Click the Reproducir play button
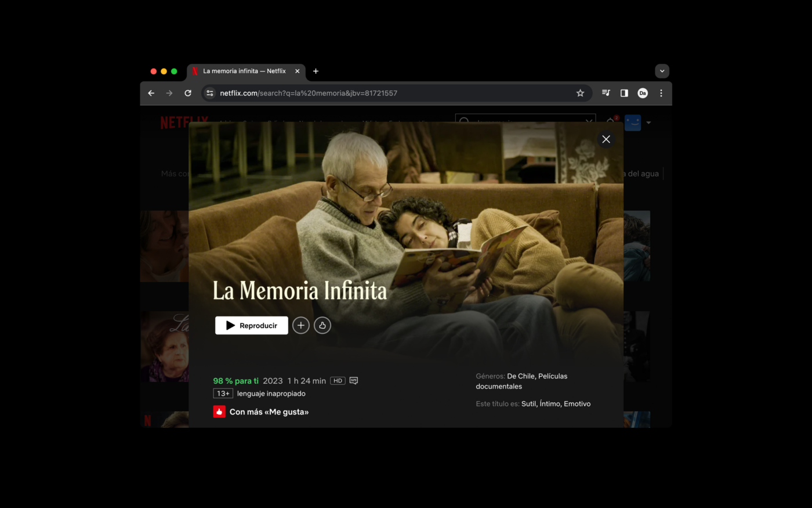Screen dimensions: 812x508 click(251, 325)
